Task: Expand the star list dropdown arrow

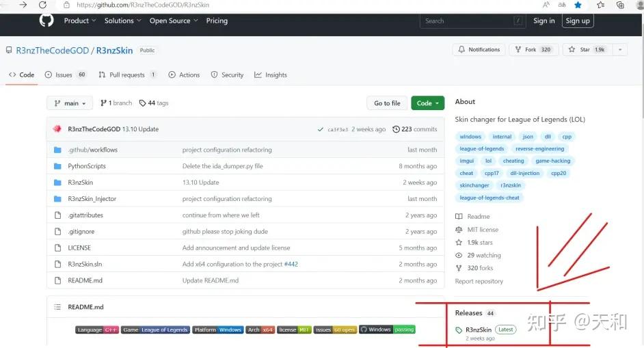Action: (620, 50)
